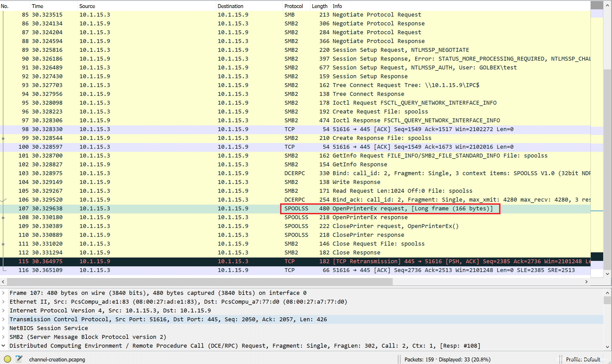This screenshot has height=364, width=612.
Task: Sort packets by Time column header
Action: pos(38,6)
